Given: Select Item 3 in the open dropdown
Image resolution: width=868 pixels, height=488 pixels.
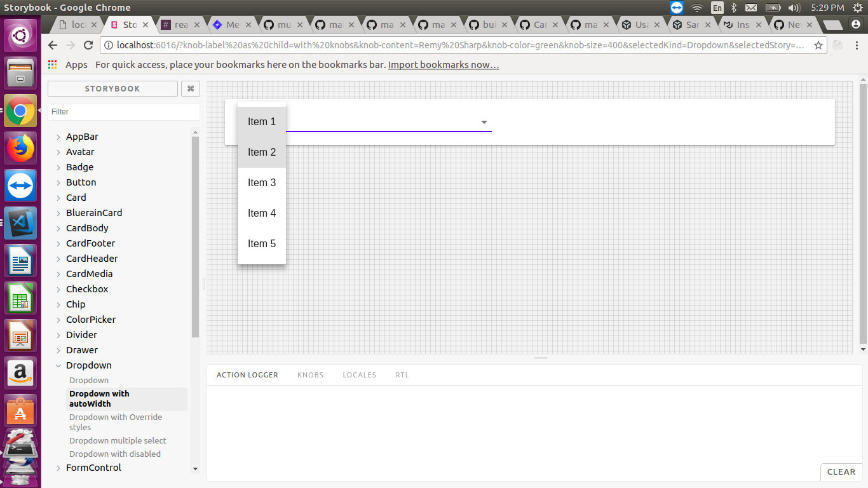Looking at the screenshot, I should (262, 182).
